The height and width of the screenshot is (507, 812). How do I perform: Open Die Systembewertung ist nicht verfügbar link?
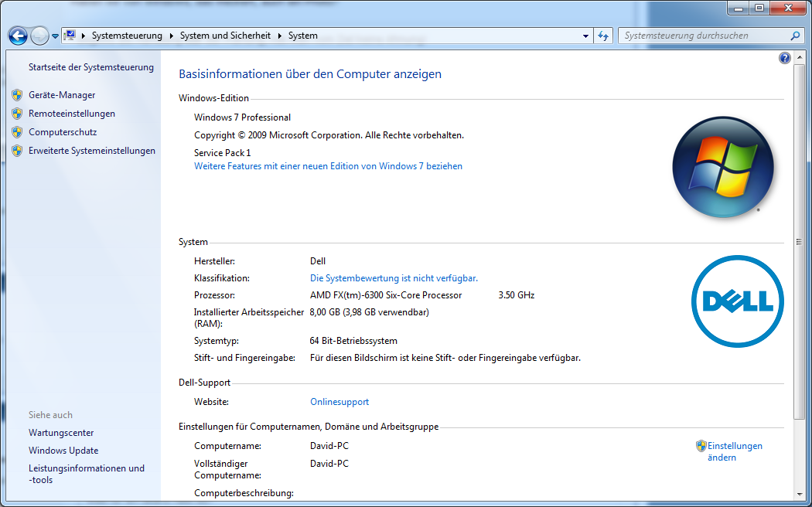(394, 278)
